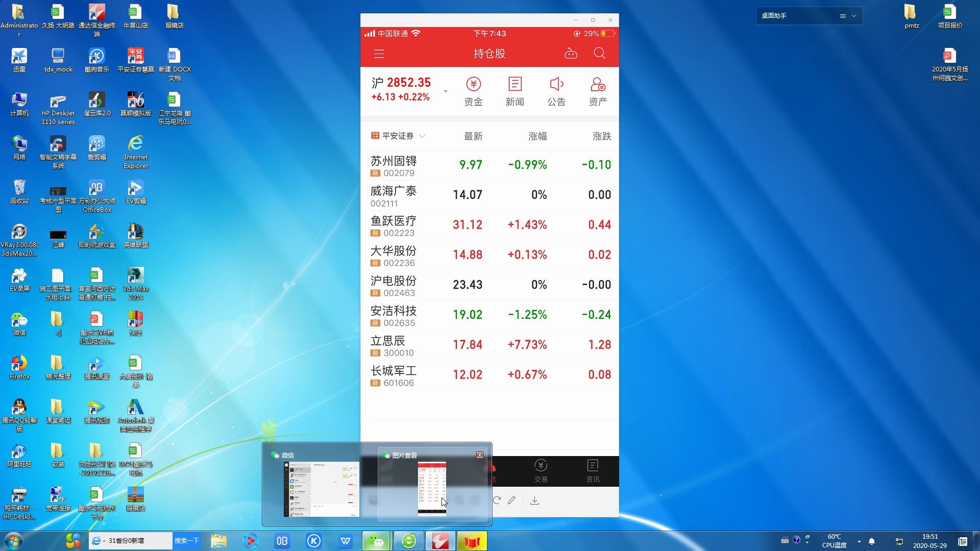Sort the list by 涨跌 column

point(602,136)
